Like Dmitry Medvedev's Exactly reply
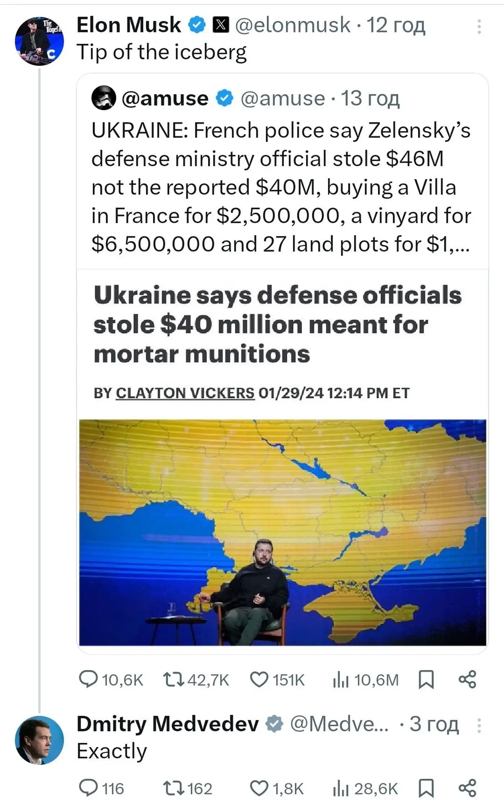 259,788
